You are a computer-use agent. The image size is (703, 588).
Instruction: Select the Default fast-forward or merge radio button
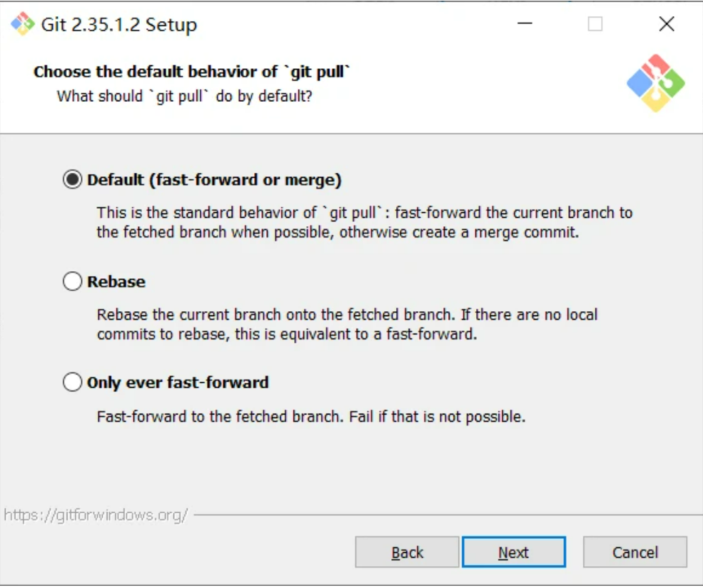(x=72, y=180)
